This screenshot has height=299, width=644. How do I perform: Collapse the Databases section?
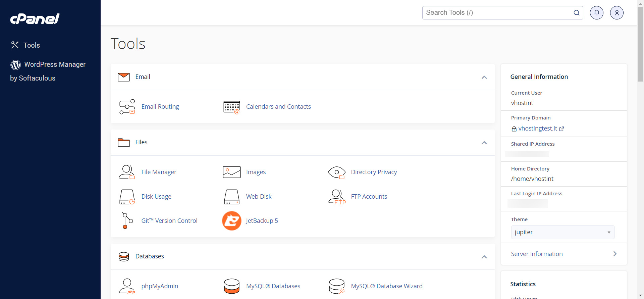[484, 257]
